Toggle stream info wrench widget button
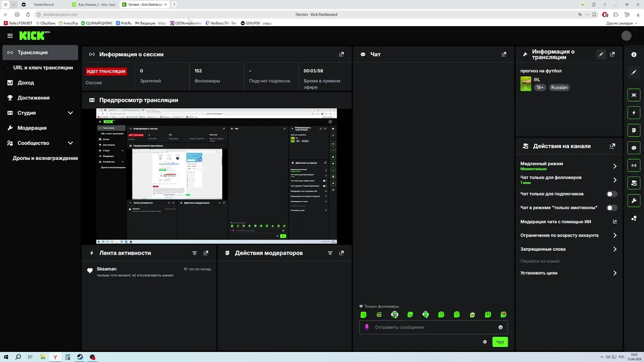 (634, 201)
